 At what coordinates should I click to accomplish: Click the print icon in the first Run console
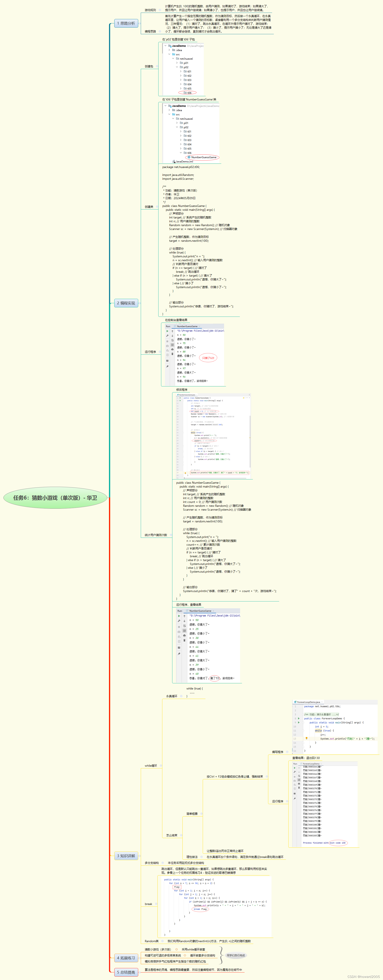point(172,349)
